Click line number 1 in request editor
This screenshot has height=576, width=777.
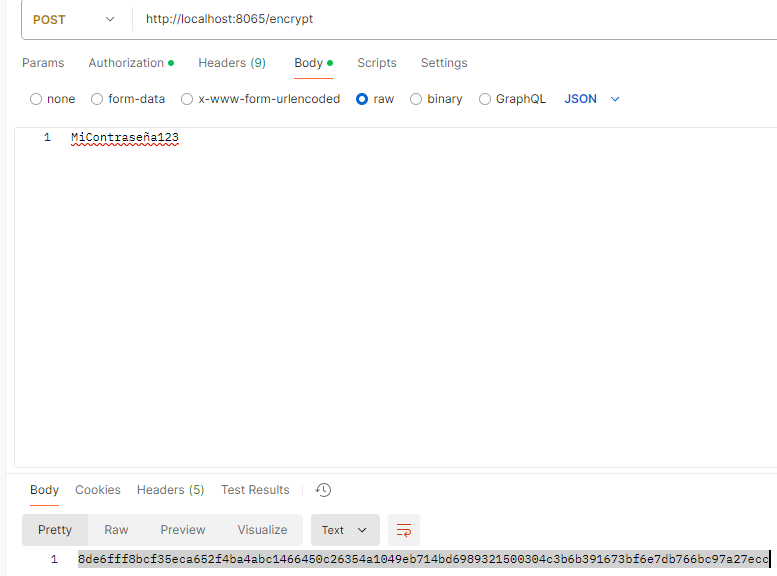(x=47, y=137)
